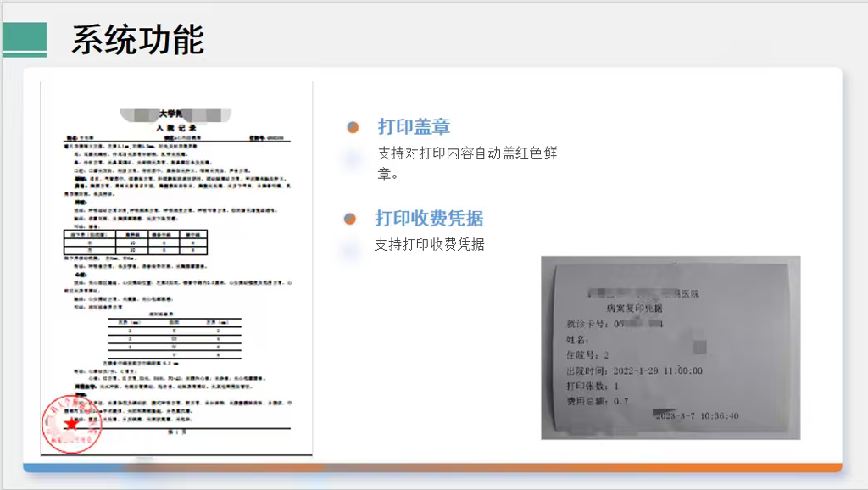Click the 打印盖章 heading

[414, 127]
